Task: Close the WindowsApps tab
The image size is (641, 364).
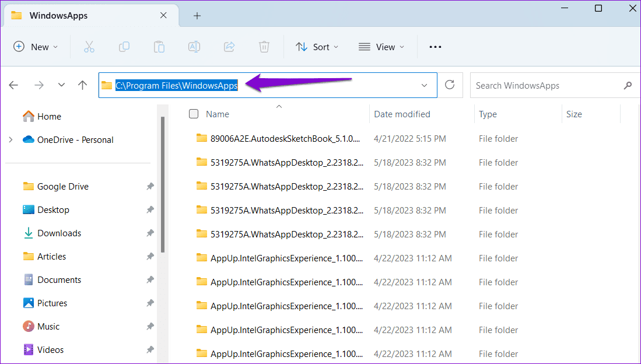Action: click(x=163, y=16)
